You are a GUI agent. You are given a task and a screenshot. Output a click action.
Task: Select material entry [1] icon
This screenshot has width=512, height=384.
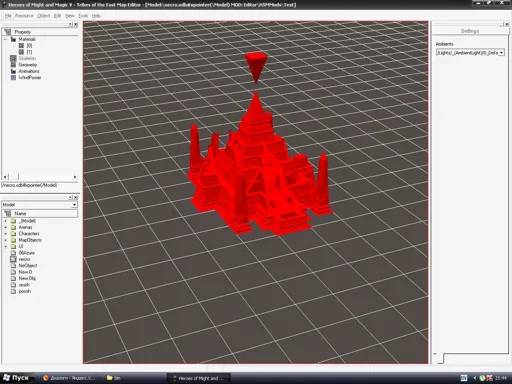click(21, 52)
